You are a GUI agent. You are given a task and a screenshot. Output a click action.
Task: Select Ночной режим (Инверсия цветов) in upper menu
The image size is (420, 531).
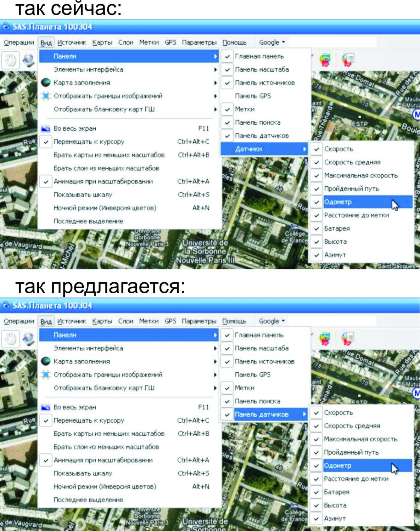click(105, 208)
